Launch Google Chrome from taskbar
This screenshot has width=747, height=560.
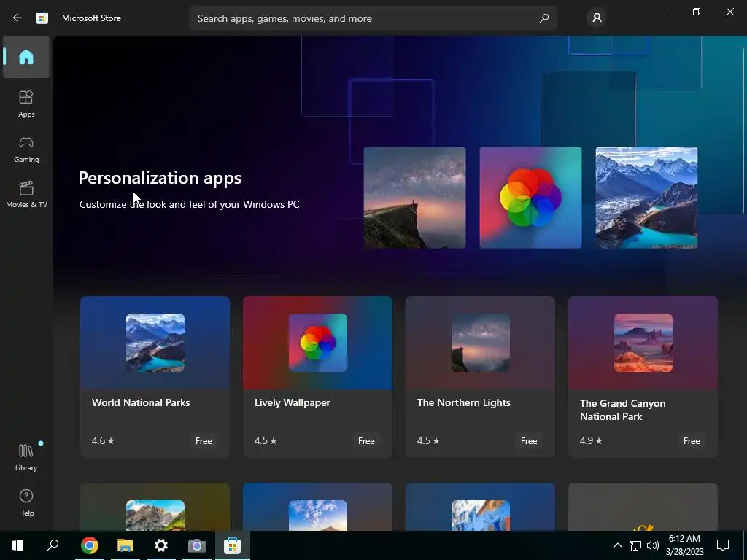(90, 545)
